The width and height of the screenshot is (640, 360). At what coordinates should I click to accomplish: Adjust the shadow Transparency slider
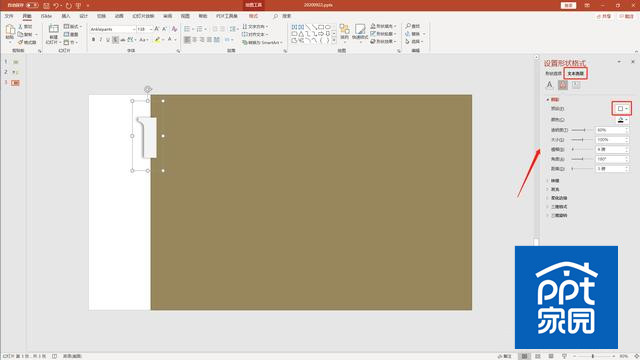[582, 130]
